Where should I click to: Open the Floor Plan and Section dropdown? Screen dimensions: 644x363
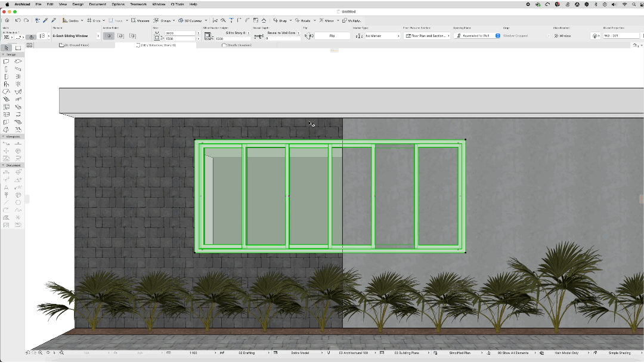pyautogui.click(x=427, y=36)
